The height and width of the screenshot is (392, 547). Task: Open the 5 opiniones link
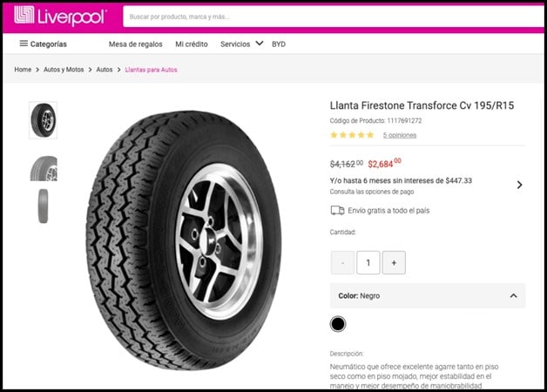point(400,135)
